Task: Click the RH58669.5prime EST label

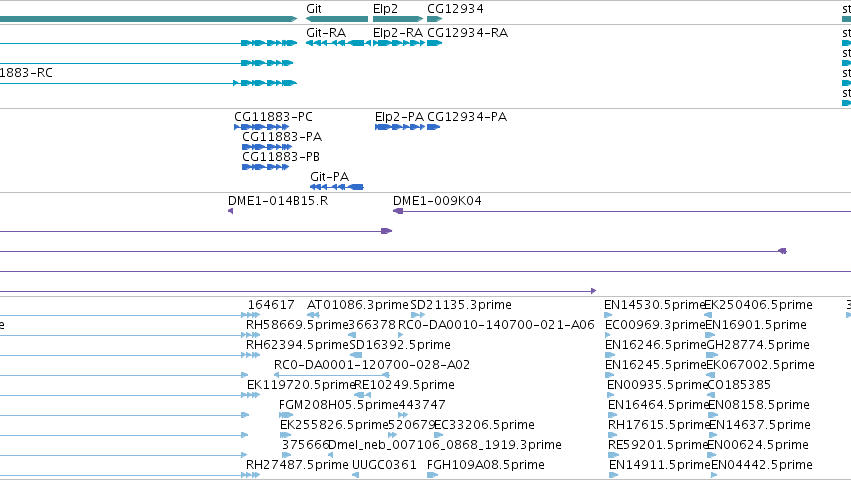Action: (297, 325)
